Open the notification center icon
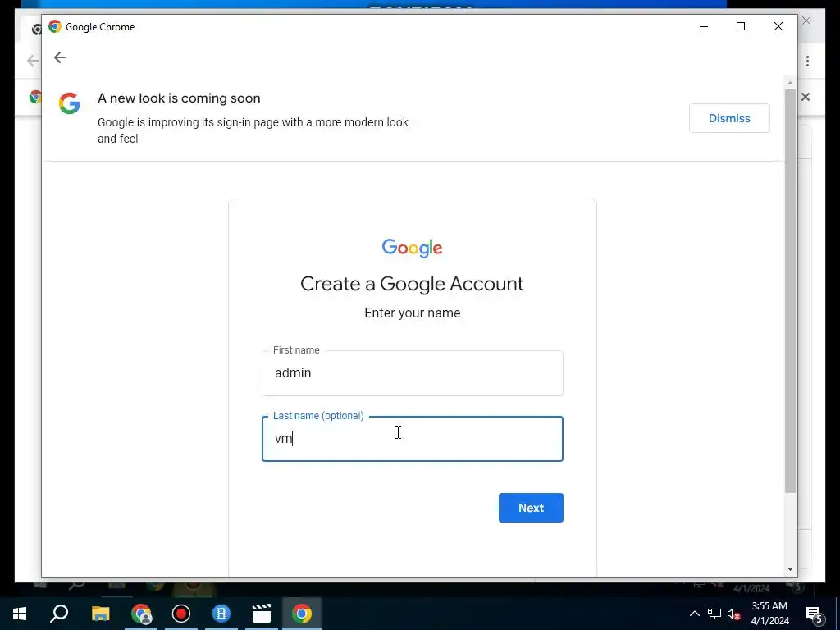Viewport: 840px width, 630px height. 815,614
